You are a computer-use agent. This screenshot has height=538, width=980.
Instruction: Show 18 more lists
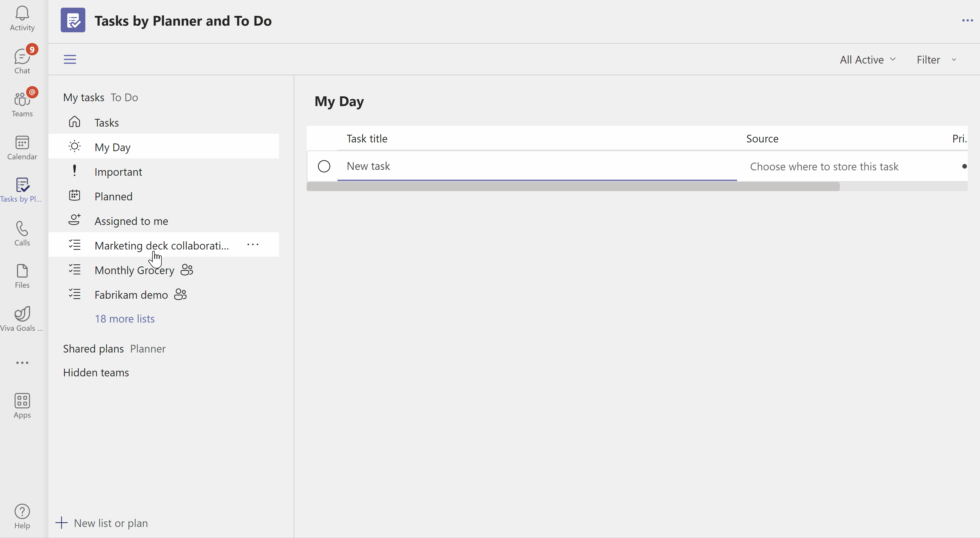click(x=125, y=319)
